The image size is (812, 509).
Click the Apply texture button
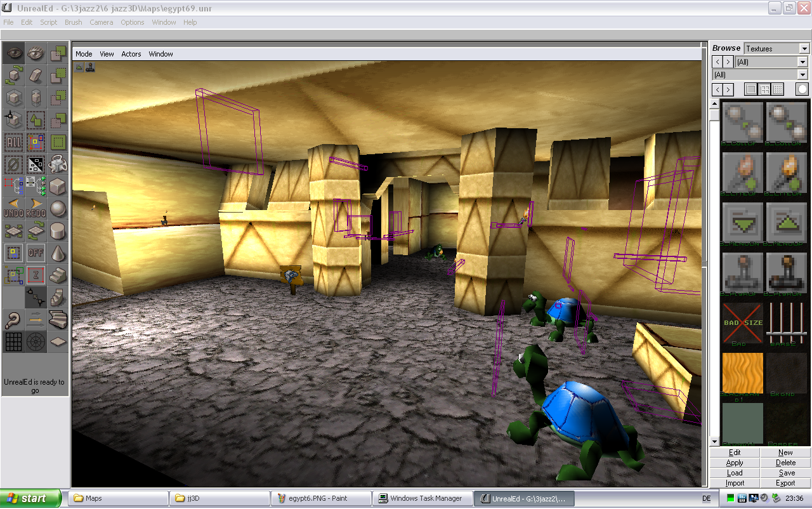coord(735,463)
